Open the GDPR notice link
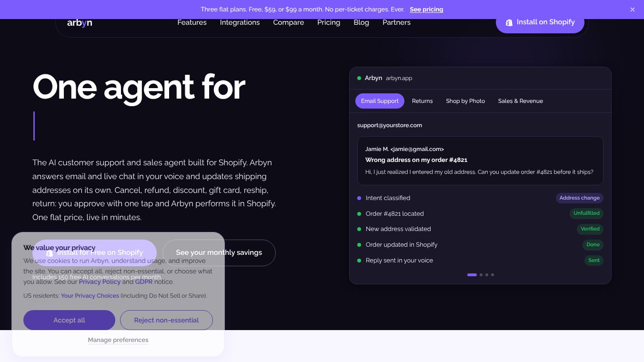The width and height of the screenshot is (644, 362). coord(144,282)
